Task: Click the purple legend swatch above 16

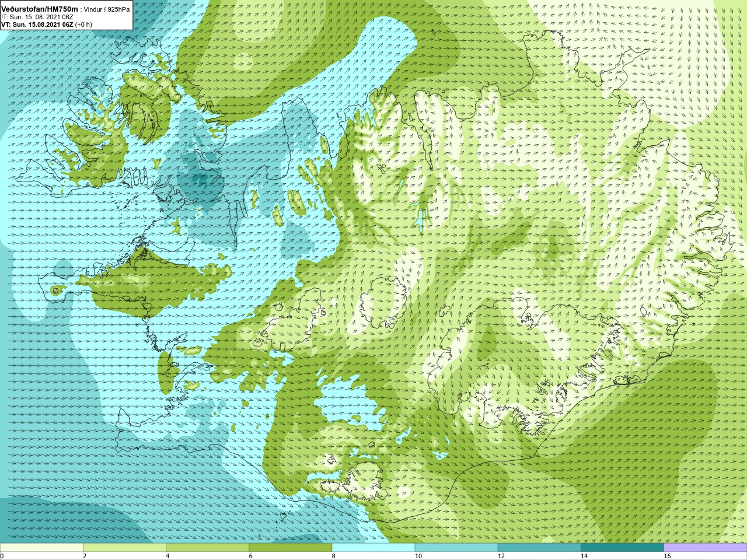Action: click(x=706, y=548)
